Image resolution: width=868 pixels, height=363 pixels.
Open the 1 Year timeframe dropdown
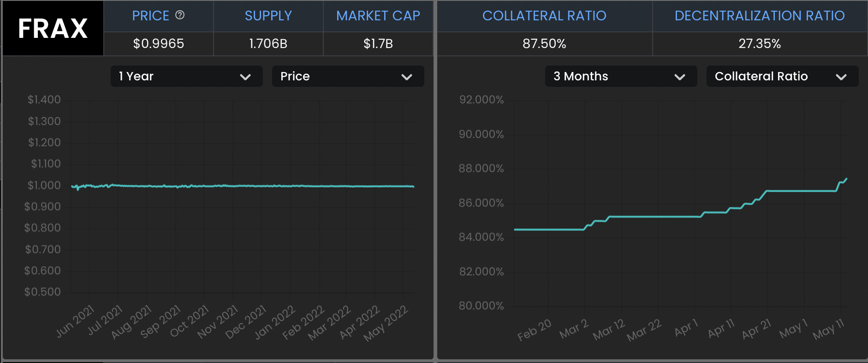point(186,76)
